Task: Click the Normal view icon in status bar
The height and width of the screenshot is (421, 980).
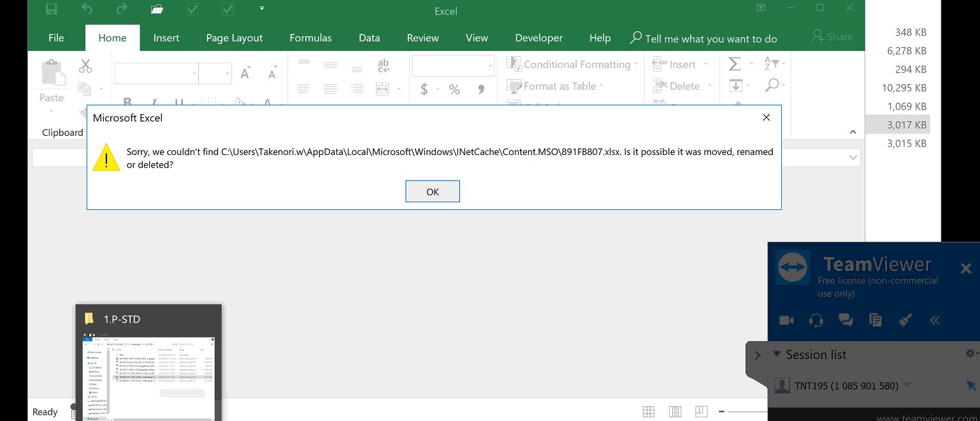Action: tap(649, 411)
